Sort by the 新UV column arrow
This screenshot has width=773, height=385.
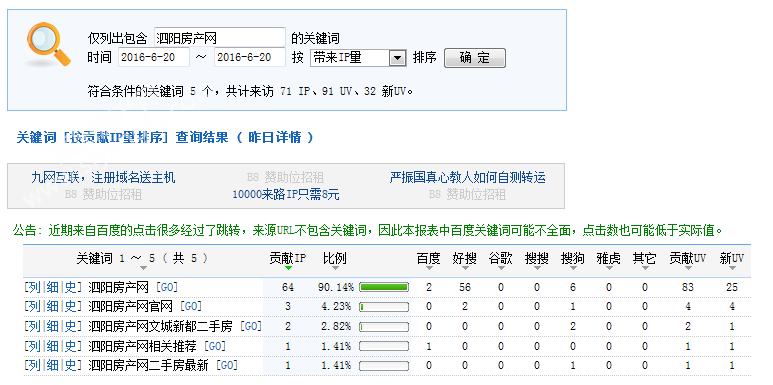732,268
